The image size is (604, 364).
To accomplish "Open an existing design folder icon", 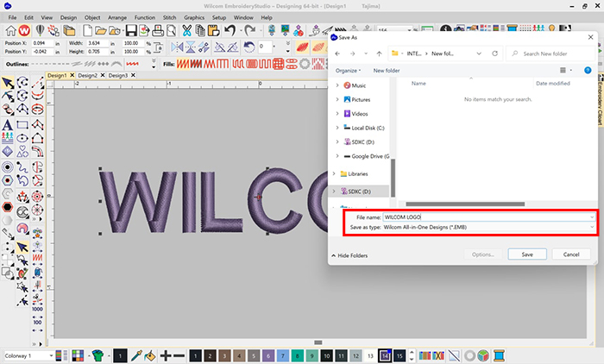I will pyautogui.click(x=101, y=30).
